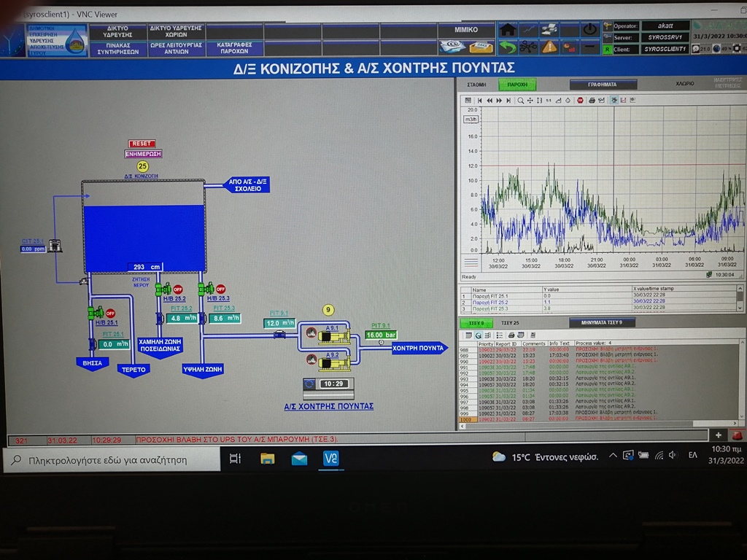The width and height of the screenshot is (747, 560).
Task: Click the yellow warning triangle icon
Action: [549, 47]
